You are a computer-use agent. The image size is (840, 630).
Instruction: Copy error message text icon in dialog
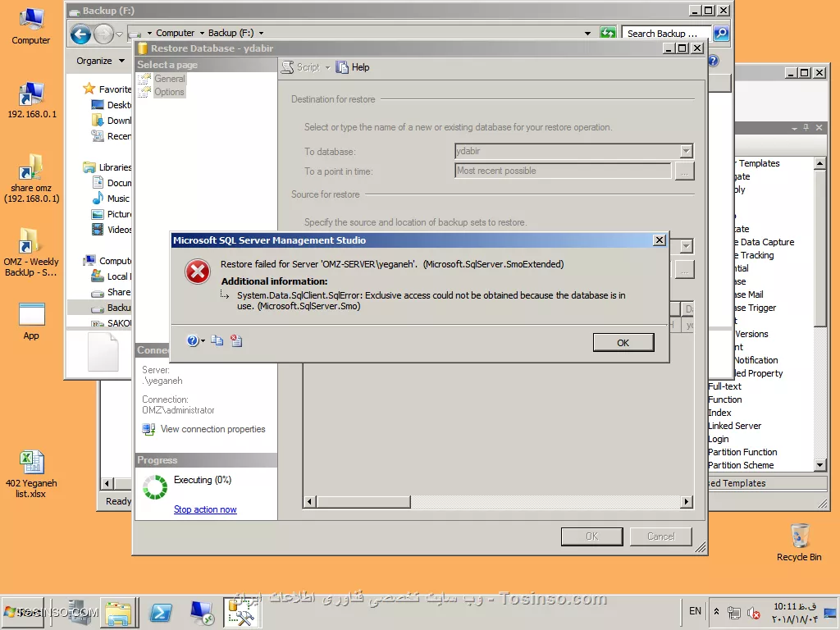coord(217,340)
